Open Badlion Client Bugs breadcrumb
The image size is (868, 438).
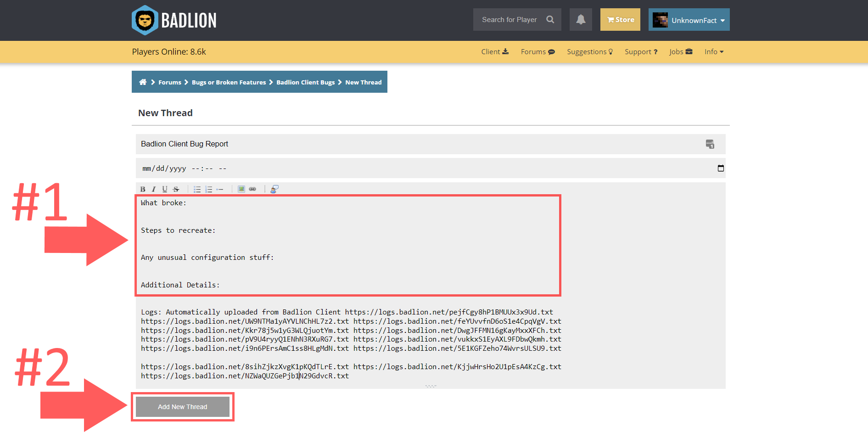pos(305,82)
